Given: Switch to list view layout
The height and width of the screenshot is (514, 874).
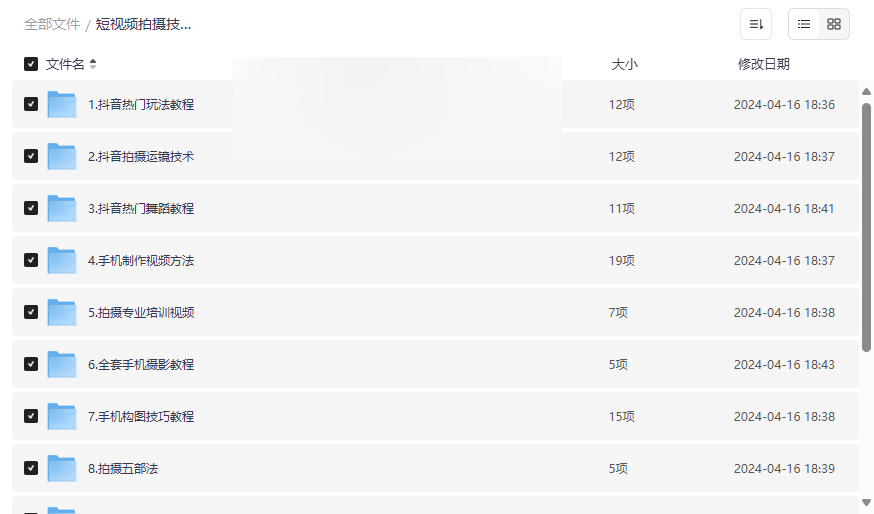Looking at the screenshot, I should click(x=804, y=24).
